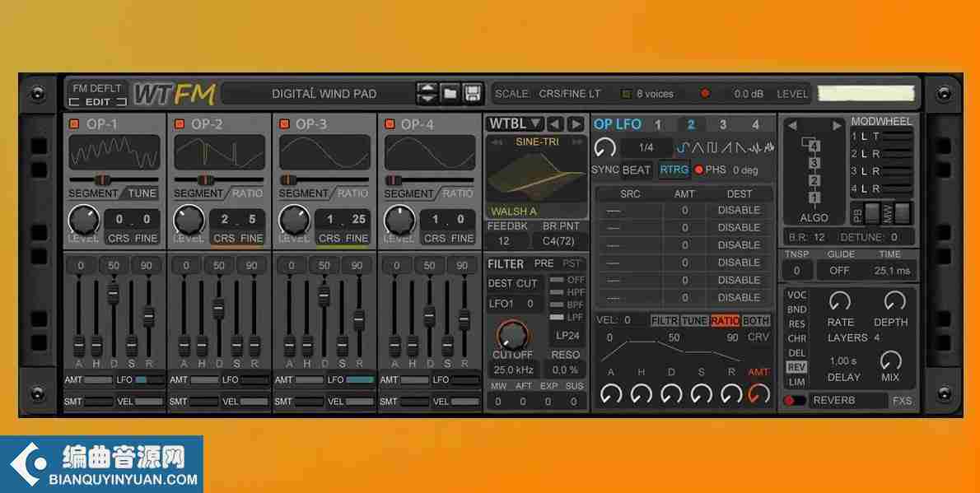Go to previous algorithm with the left arrow
Viewport: 980px width, 493px height.
[792, 126]
